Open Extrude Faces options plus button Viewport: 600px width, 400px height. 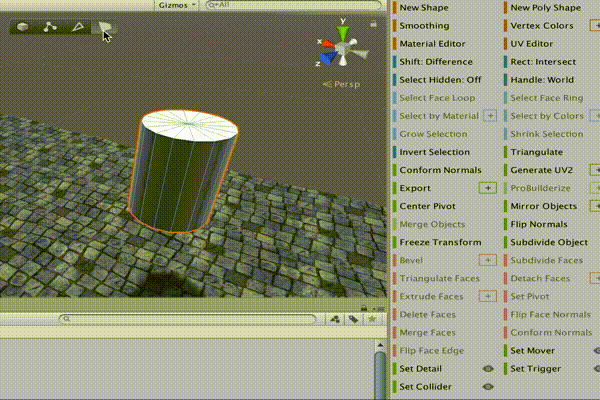(488, 296)
